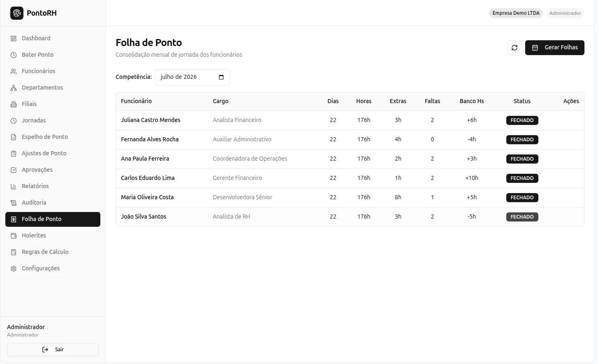Image resolution: width=598 pixels, height=364 pixels.
Task: Select the Carlos Eduardo Lima name cell
Action: [x=148, y=178]
